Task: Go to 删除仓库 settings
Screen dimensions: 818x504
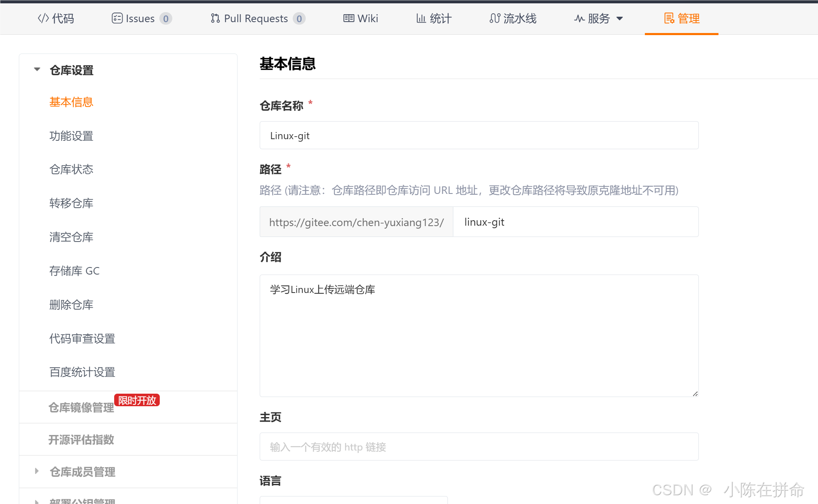Action: (x=71, y=305)
